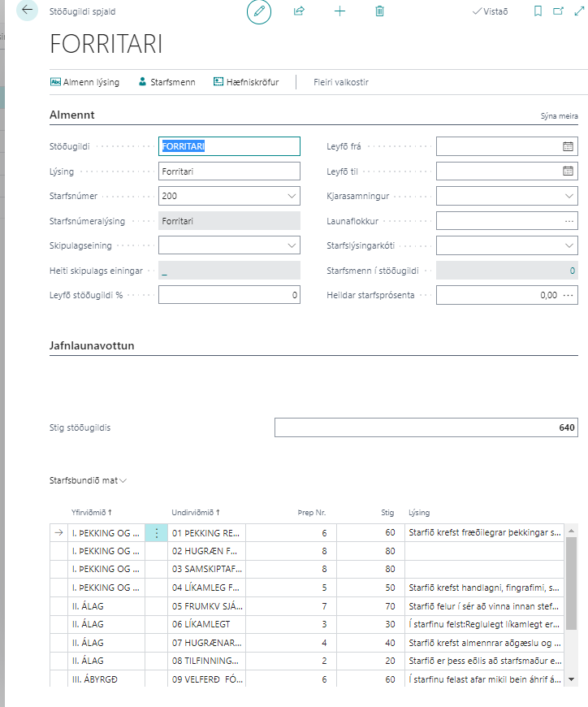Image resolution: width=588 pixels, height=707 pixels.
Task: Click the bookmark icon
Action: (538, 11)
